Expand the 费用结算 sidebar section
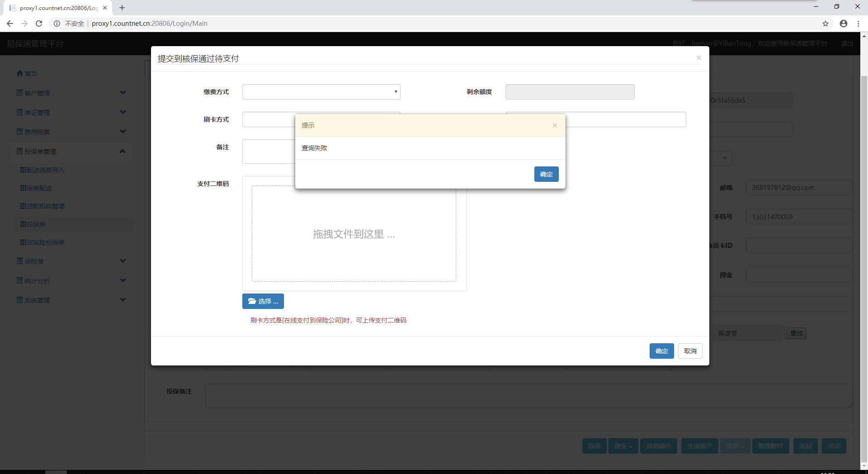The image size is (868, 474). (71, 132)
